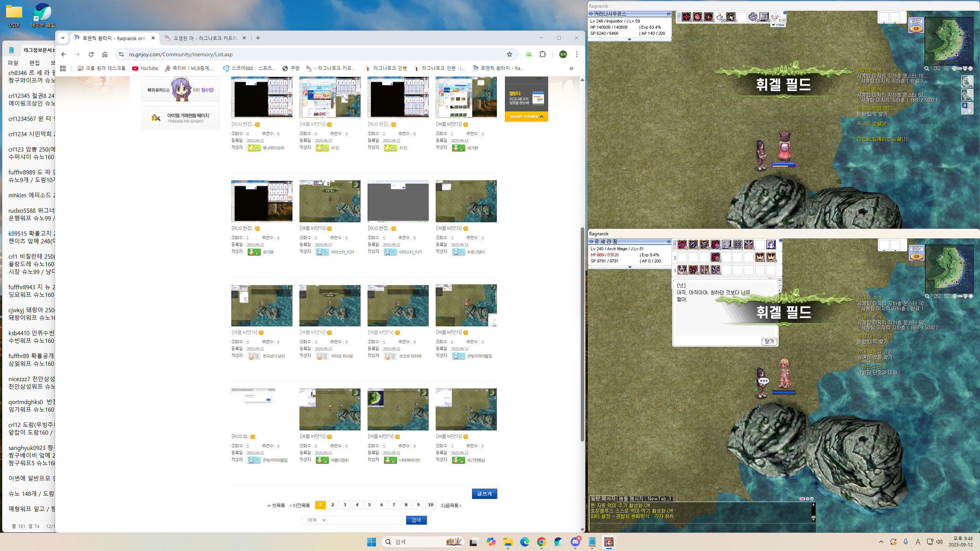Open Discord from the taskbar
The height and width of the screenshot is (551, 980).
tap(575, 542)
